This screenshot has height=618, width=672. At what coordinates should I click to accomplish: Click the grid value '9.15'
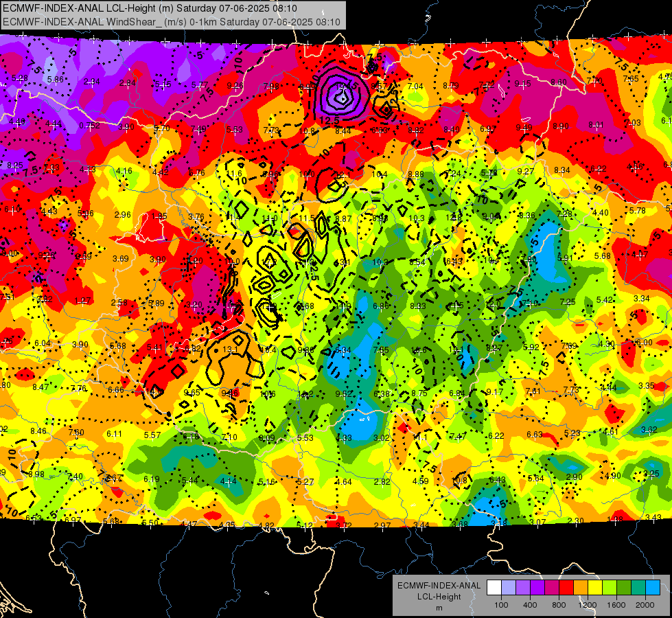point(523,84)
